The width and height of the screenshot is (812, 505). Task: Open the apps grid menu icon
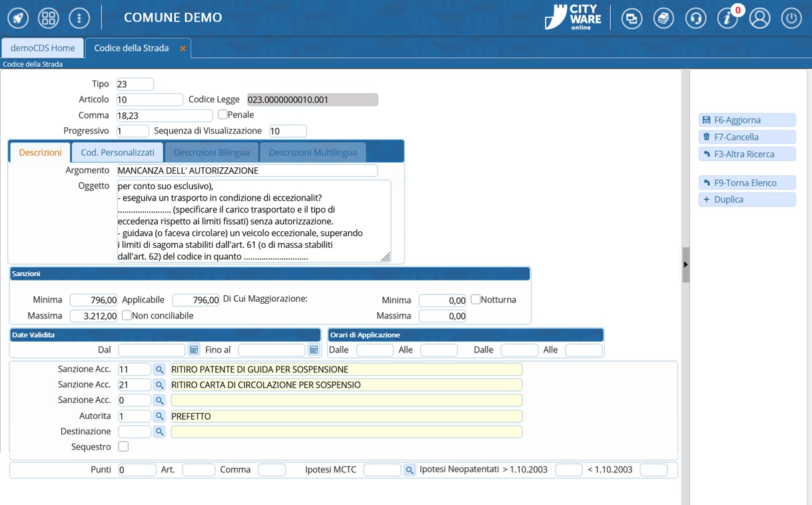[x=49, y=18]
